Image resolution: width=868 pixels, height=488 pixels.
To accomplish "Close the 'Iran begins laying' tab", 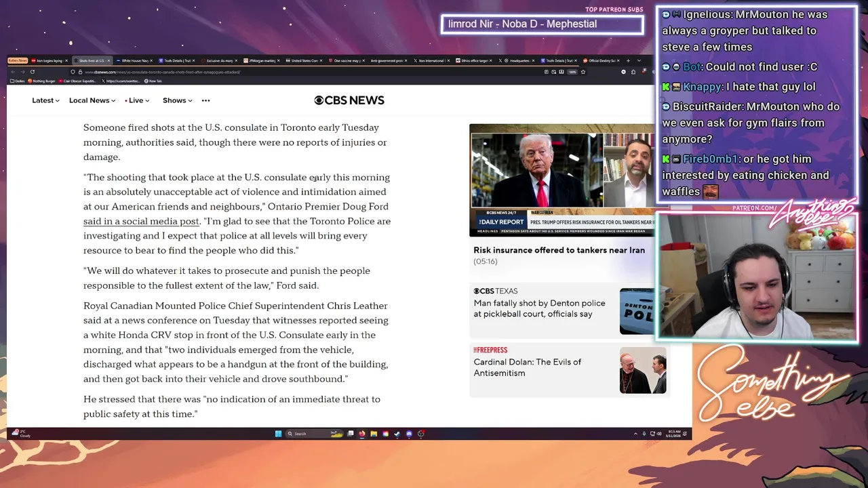I will 66,60.
